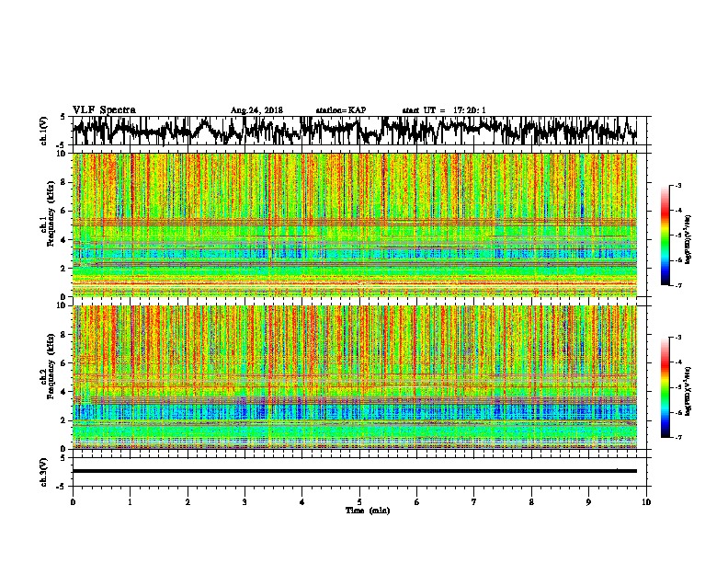Click the -7 label on ch.2 colorbar
728x563 pixels.
click(x=677, y=438)
